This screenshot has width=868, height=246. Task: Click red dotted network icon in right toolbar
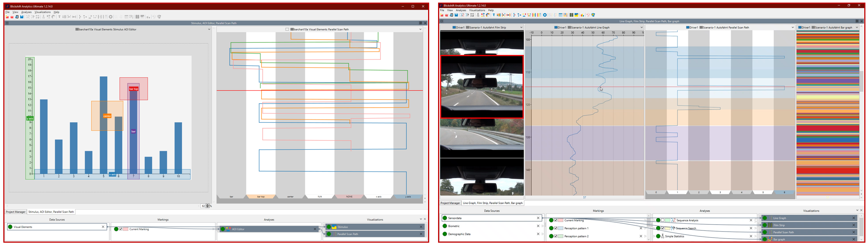pyautogui.click(x=588, y=15)
